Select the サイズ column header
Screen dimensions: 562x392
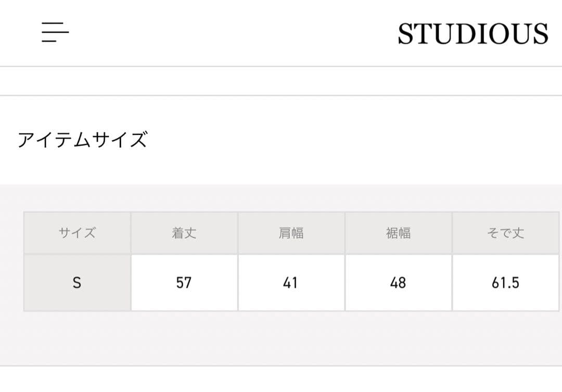(x=77, y=233)
